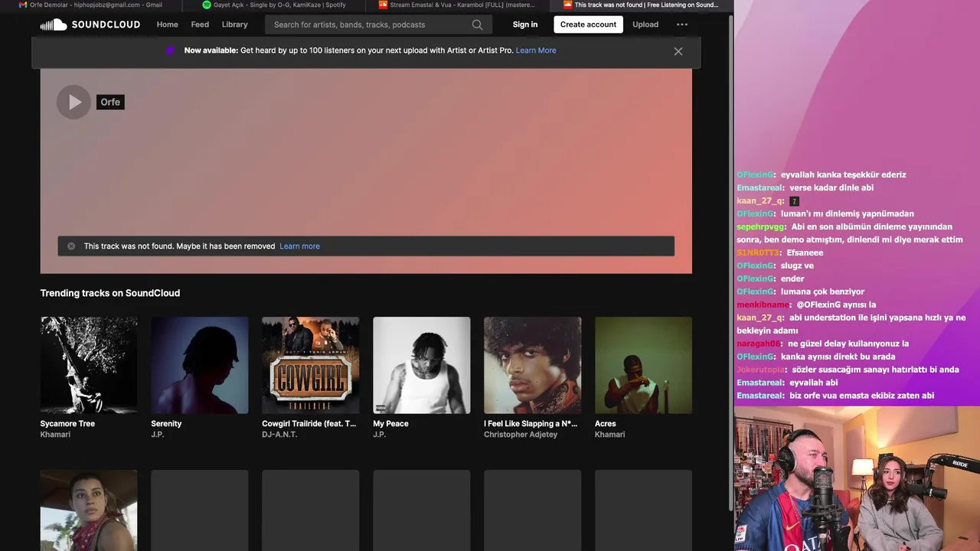
Task: Open Sycamore Tree cover art
Action: coord(89,365)
